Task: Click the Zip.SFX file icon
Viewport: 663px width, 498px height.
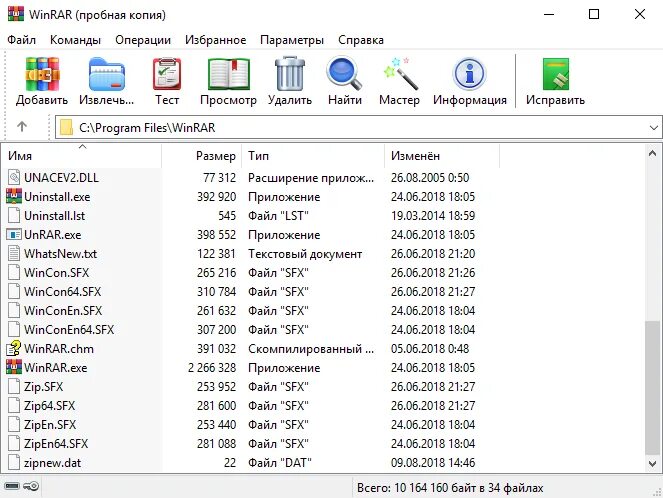Action: [x=14, y=386]
